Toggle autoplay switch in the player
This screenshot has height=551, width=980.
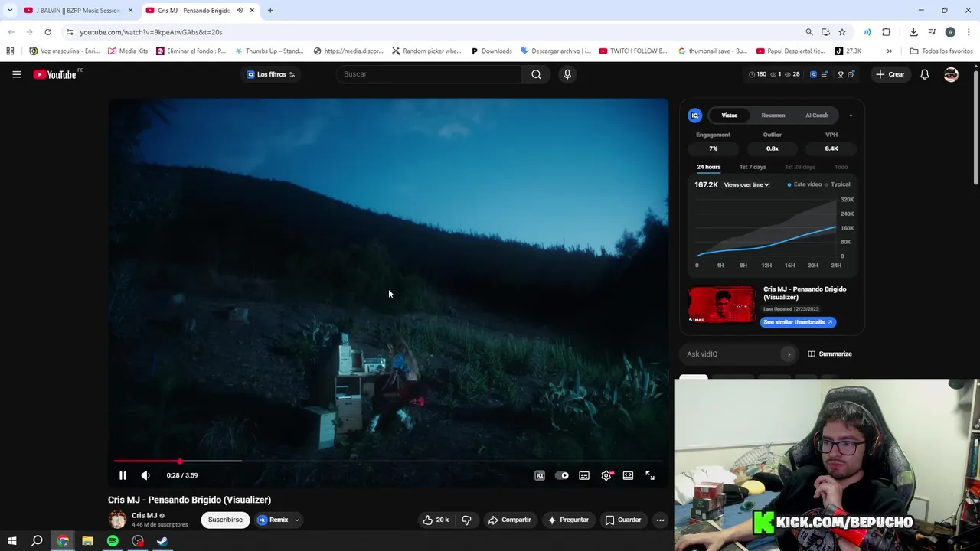tap(562, 475)
